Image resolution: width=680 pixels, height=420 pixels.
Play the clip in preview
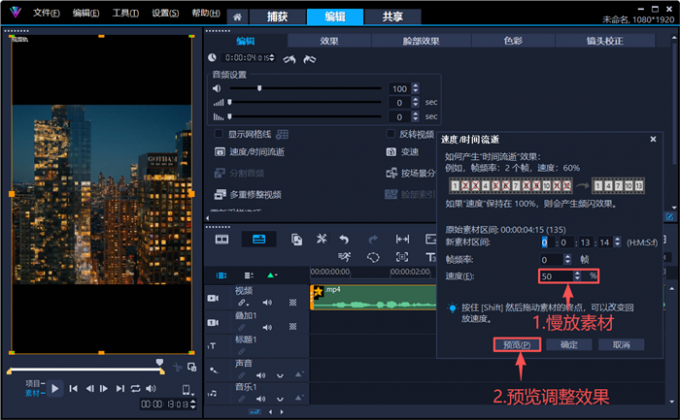(x=55, y=388)
